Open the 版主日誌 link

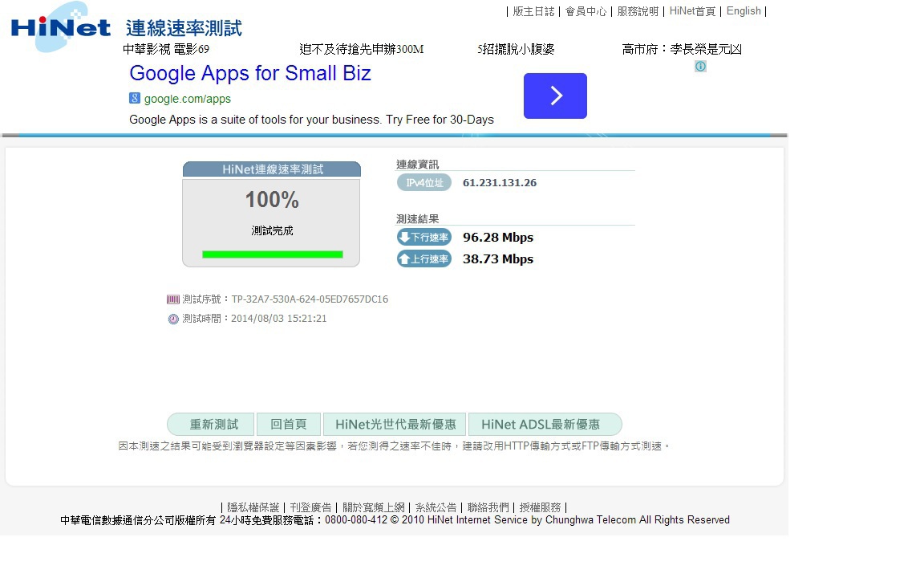coord(533,11)
